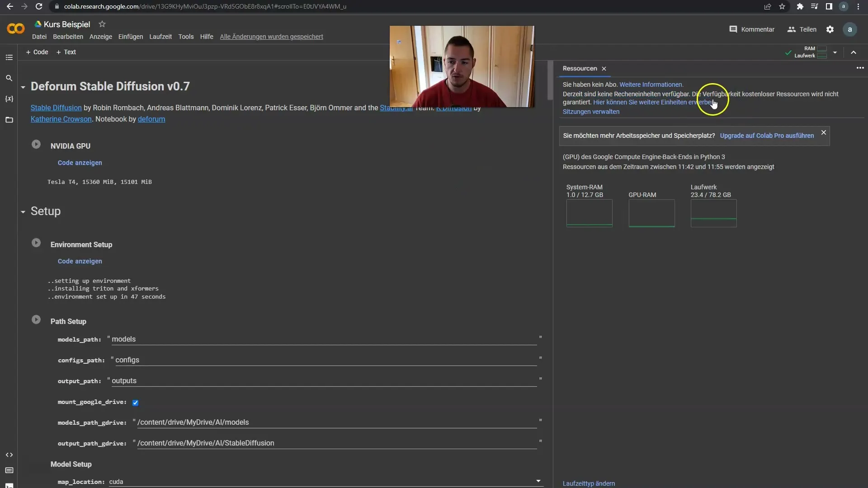Open the Hilfe menu

click(x=207, y=37)
